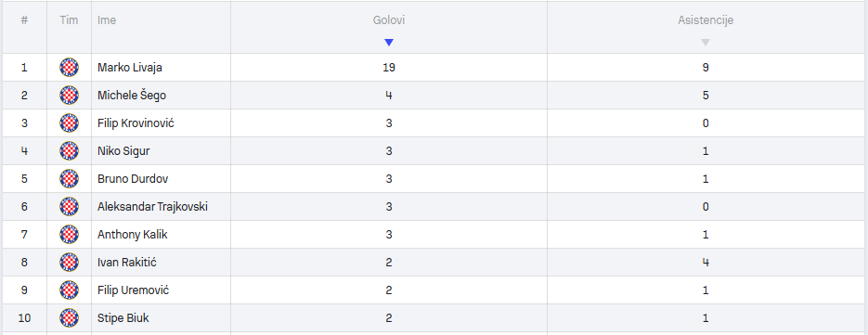Select the Ime column header
The image size is (868, 335).
point(107,20)
